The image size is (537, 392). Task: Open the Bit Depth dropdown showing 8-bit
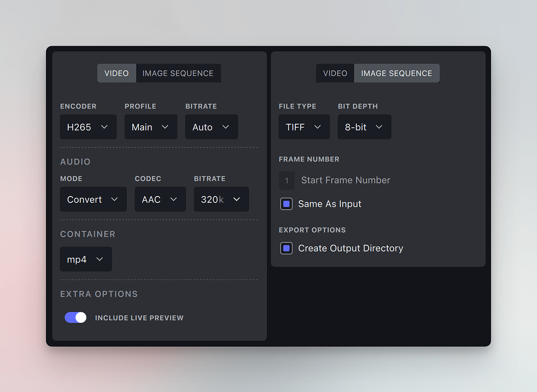364,127
